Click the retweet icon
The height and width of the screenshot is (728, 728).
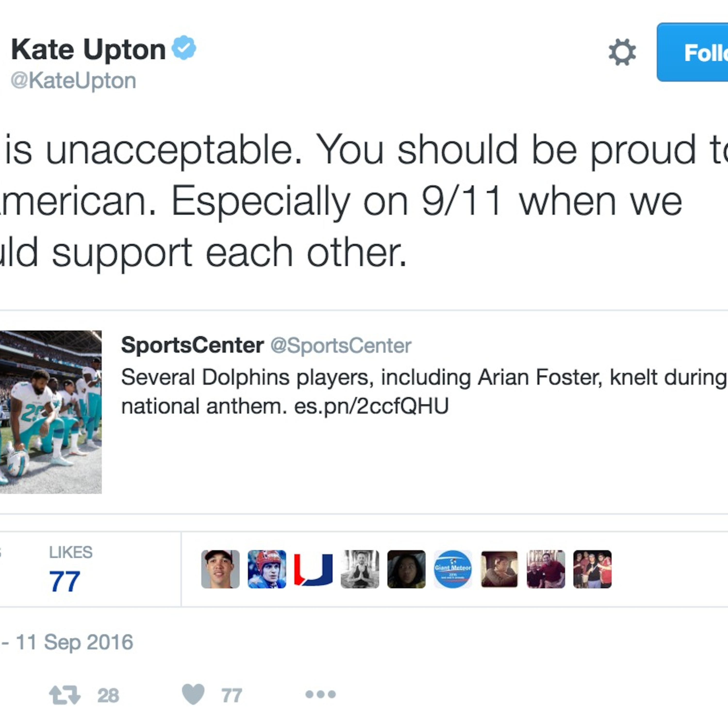[65, 695]
